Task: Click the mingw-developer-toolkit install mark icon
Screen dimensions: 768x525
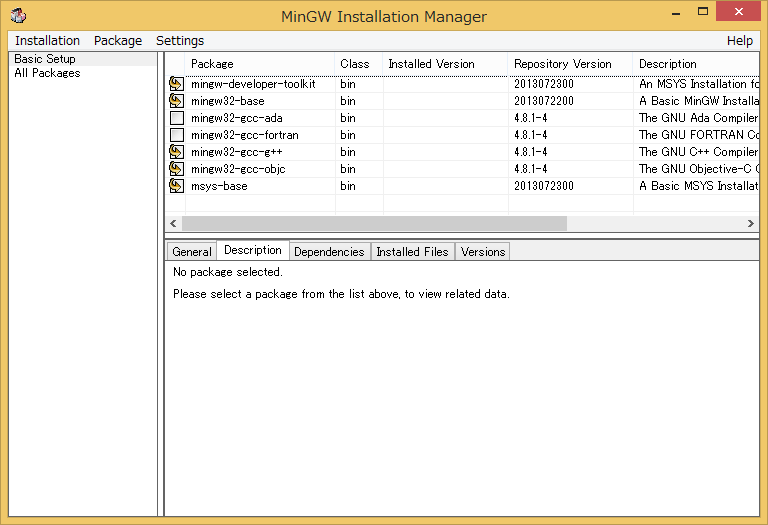Action: (176, 84)
